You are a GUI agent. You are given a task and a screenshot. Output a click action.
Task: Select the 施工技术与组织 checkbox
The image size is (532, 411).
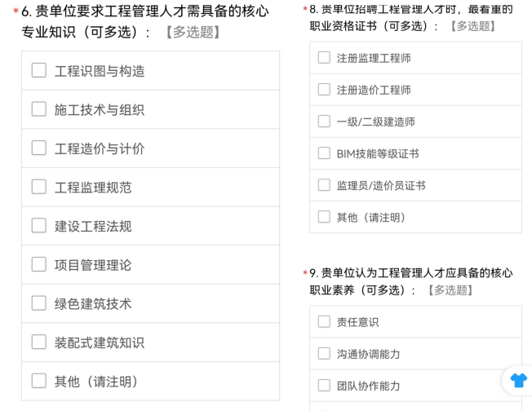coord(39,109)
